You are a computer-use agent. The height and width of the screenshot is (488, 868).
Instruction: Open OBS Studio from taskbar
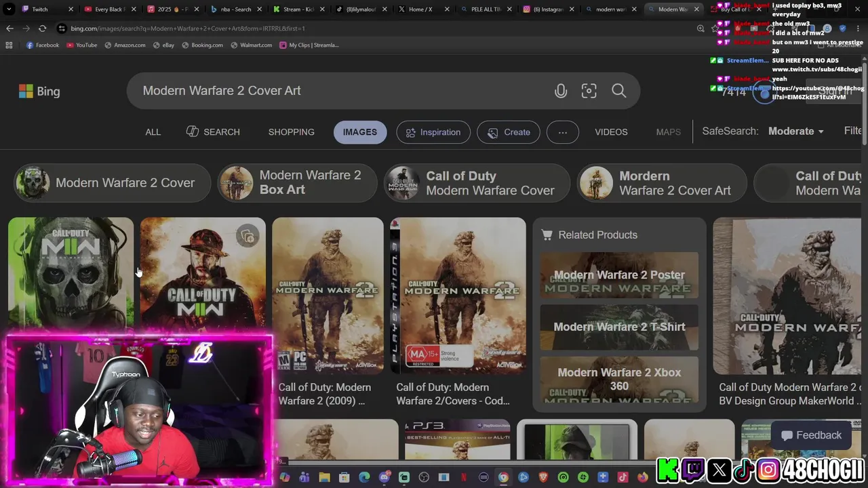(424, 477)
